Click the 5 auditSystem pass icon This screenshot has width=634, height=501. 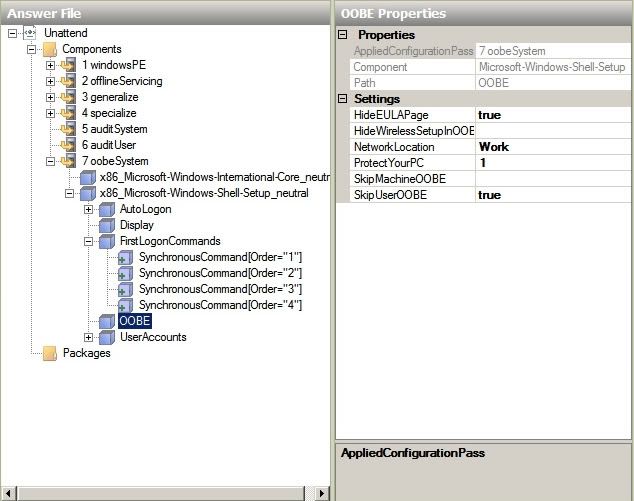(69, 129)
